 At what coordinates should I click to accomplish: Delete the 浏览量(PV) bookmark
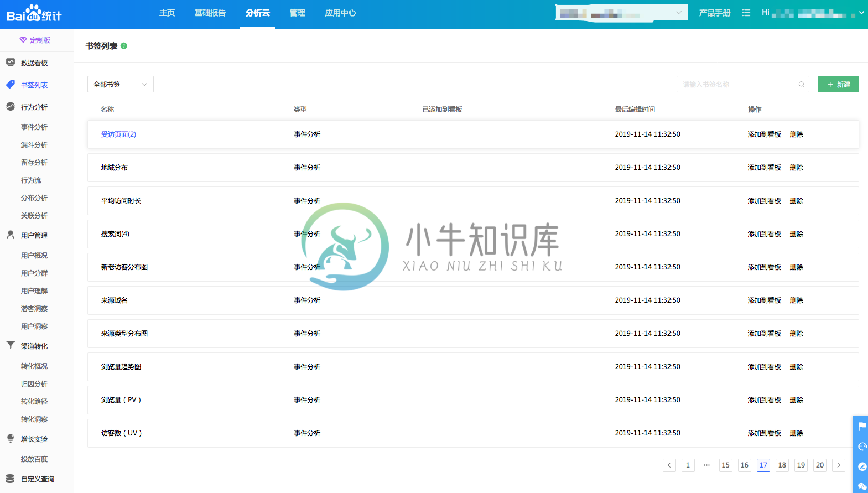797,400
